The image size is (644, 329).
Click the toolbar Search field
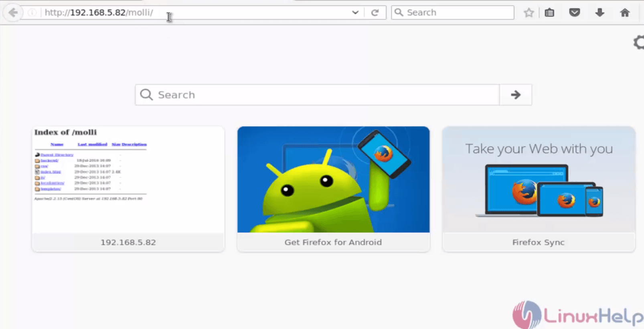tap(453, 12)
